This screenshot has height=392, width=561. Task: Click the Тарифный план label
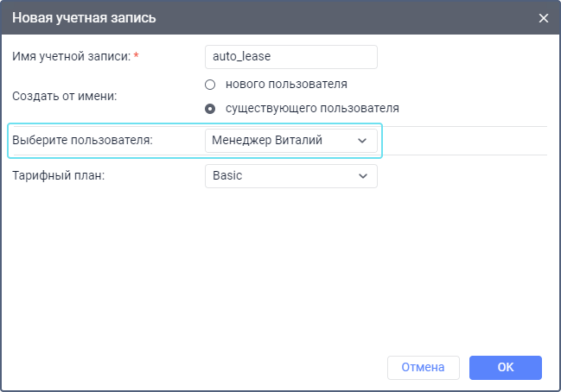point(57,176)
